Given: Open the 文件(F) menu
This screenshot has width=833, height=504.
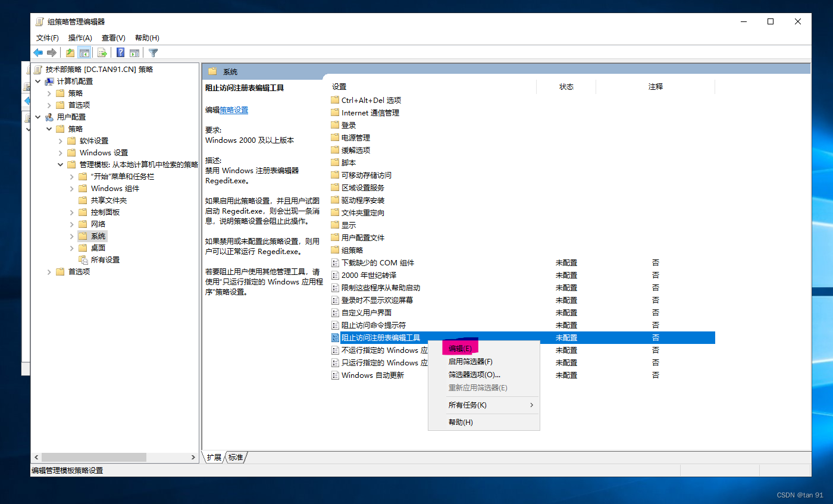Looking at the screenshot, I should point(48,37).
